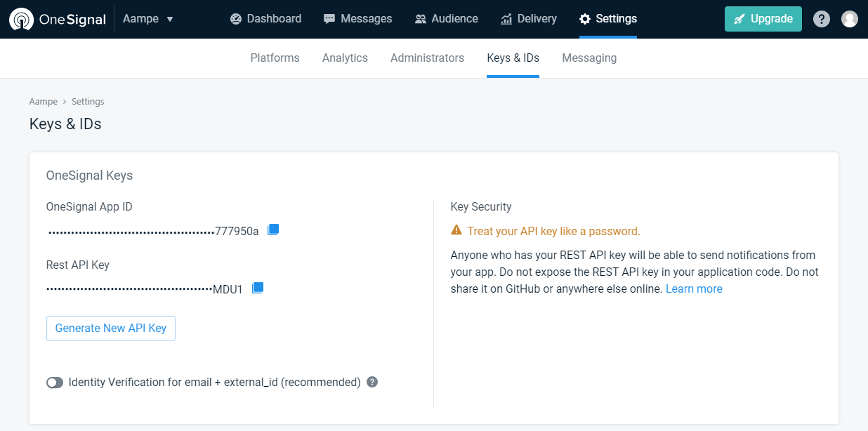Click the Aampe breadcrumb link
868x431 pixels.
tap(43, 102)
